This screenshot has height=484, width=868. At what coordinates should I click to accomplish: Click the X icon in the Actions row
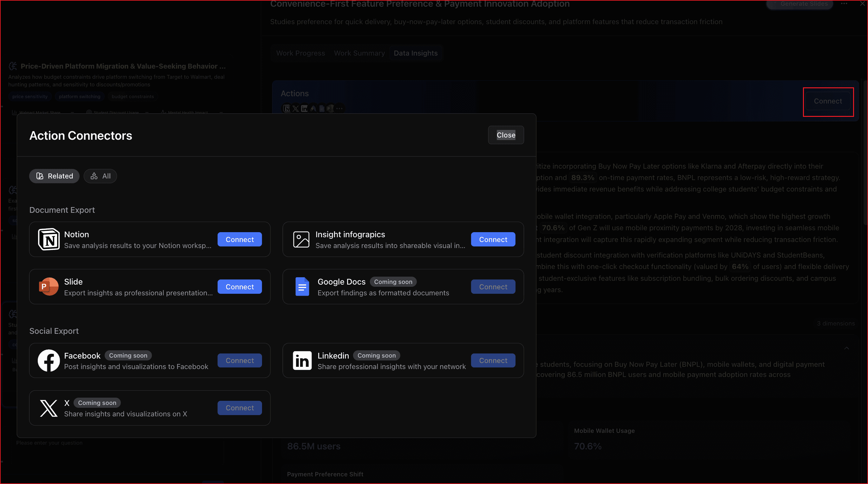tap(295, 109)
